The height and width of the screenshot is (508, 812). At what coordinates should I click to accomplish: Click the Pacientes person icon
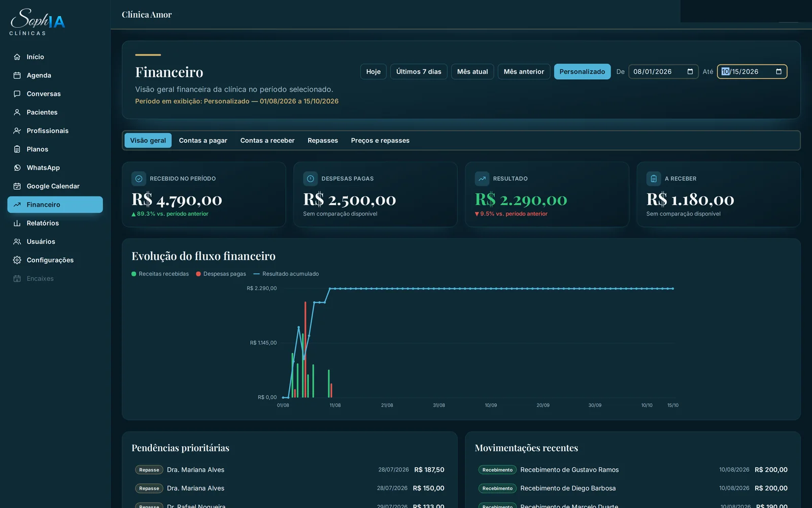coord(17,112)
